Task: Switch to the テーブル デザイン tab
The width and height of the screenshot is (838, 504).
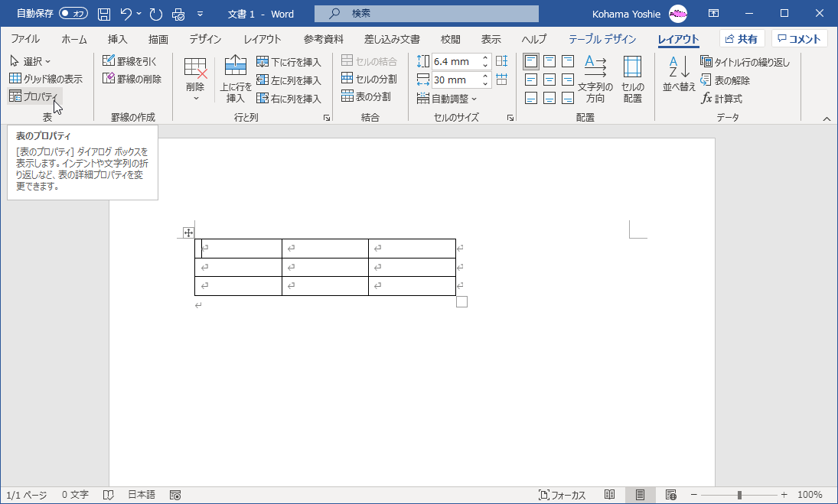Action: (x=602, y=39)
